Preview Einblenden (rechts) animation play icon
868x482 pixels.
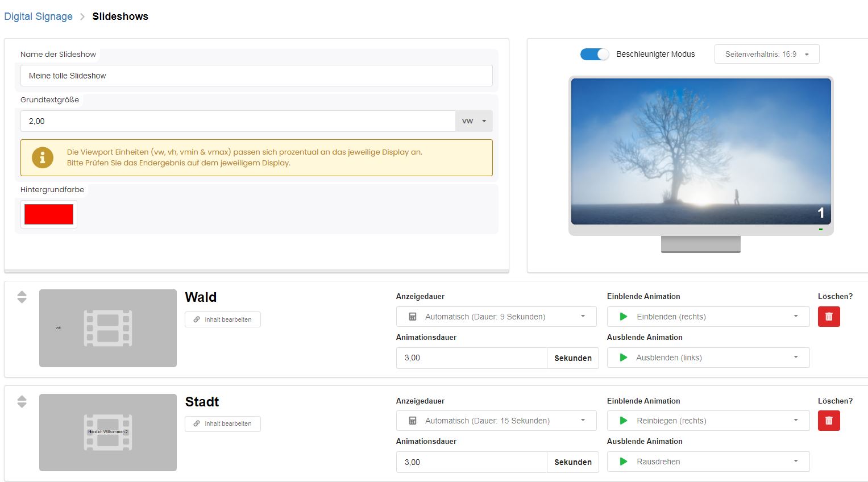(x=624, y=317)
